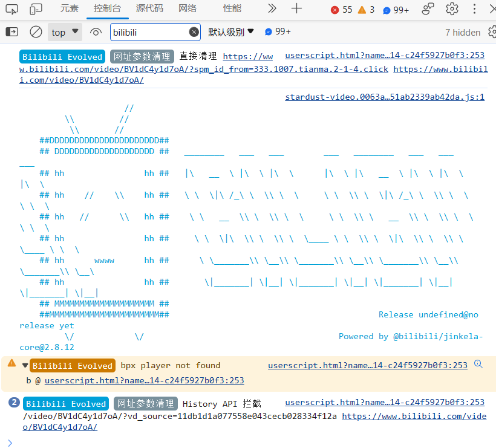Click the magnifier icon beside the warning message
The width and height of the screenshot is (496, 448).
(479, 365)
